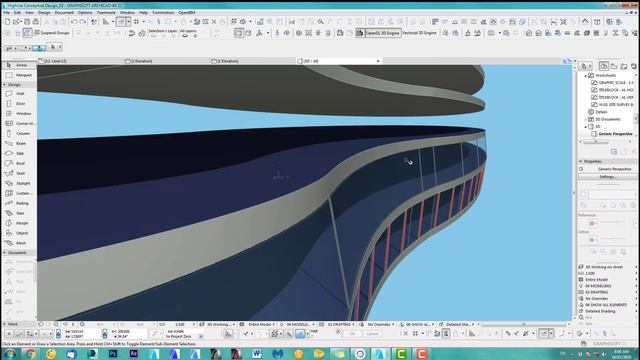Screen dimensions: 640x360
Task: Collapse the Worksheets tree node
Action: (586, 76)
